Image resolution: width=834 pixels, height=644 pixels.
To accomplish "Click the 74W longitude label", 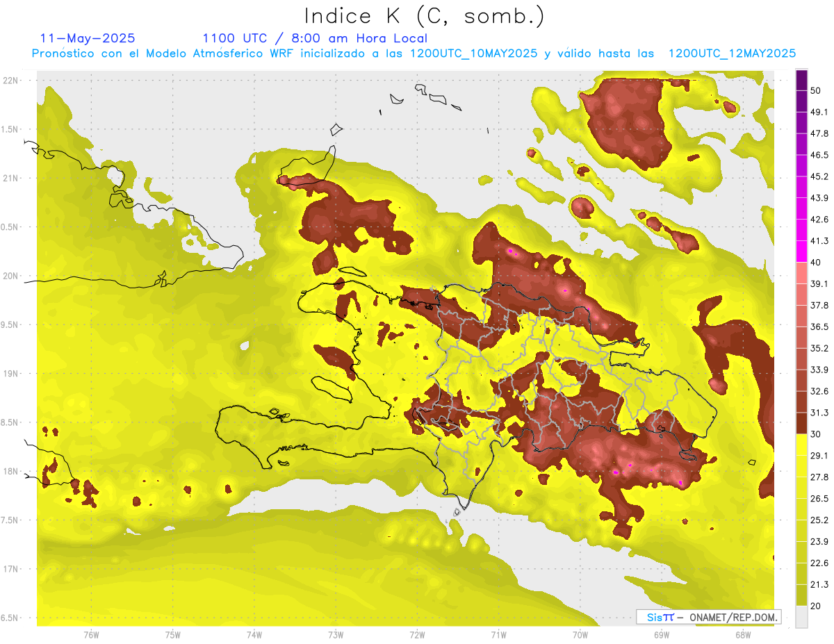I will pyautogui.click(x=254, y=634).
